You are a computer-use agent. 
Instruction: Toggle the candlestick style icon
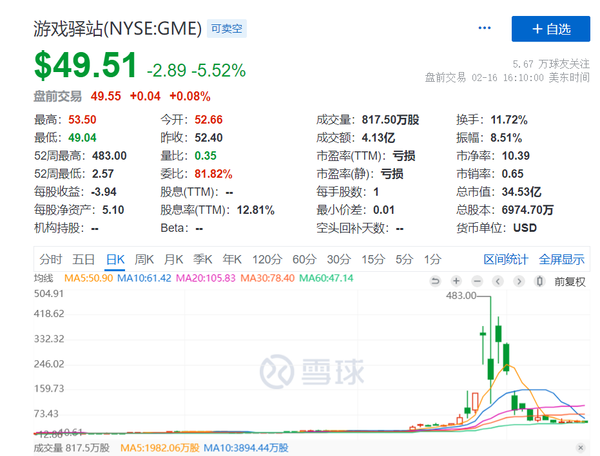click(x=540, y=282)
